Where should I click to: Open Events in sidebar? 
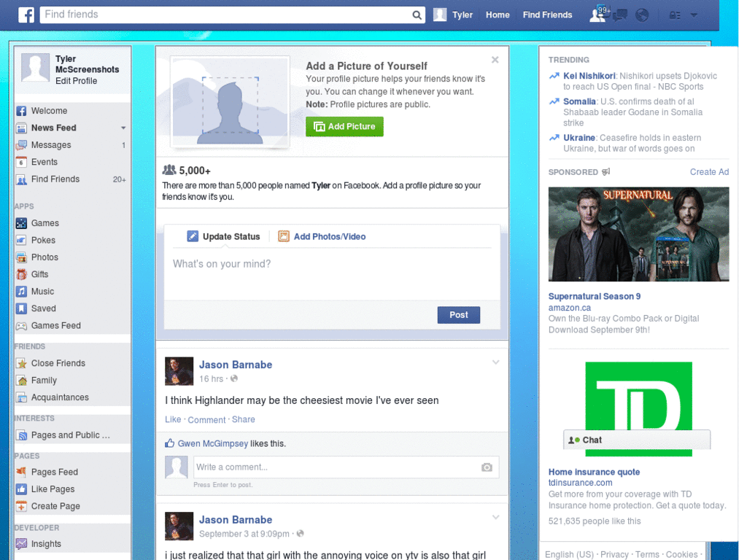click(44, 162)
